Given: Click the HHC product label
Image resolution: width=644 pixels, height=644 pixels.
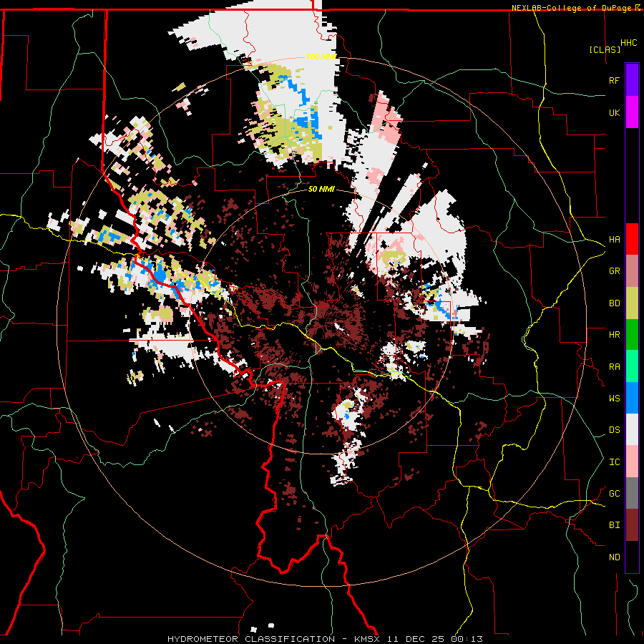Looking at the screenshot, I should click(628, 43).
